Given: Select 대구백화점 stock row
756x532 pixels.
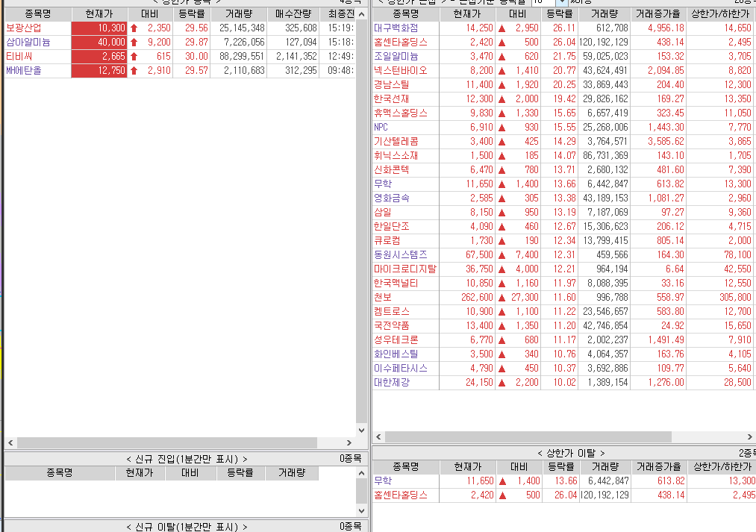Looking at the screenshot, I should pyautogui.click(x=396, y=28).
